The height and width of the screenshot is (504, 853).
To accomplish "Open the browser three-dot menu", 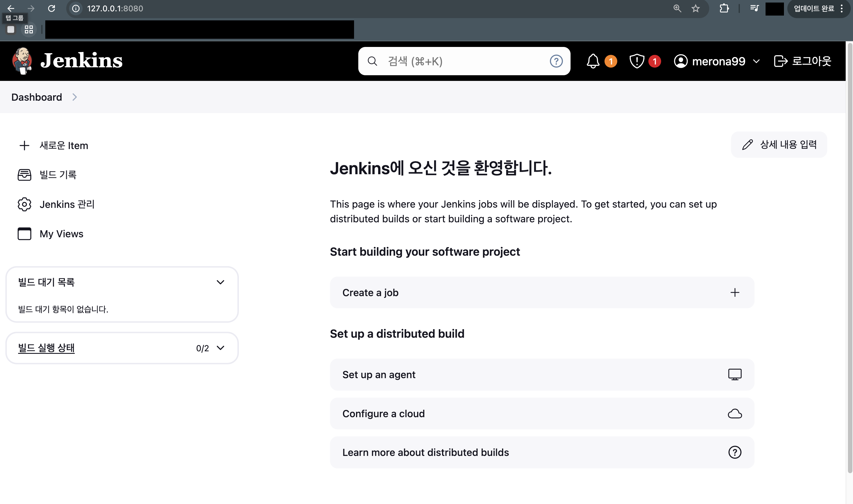I will click(x=841, y=8).
